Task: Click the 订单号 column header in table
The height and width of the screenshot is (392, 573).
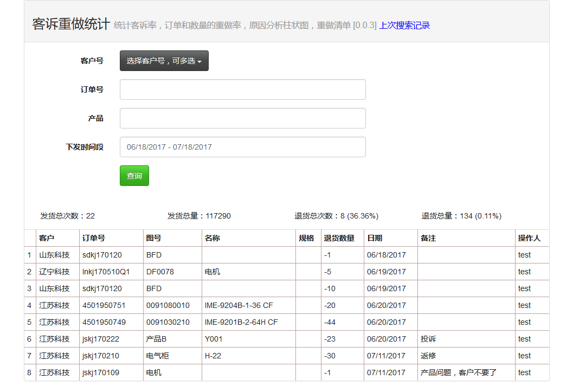Action: click(94, 238)
